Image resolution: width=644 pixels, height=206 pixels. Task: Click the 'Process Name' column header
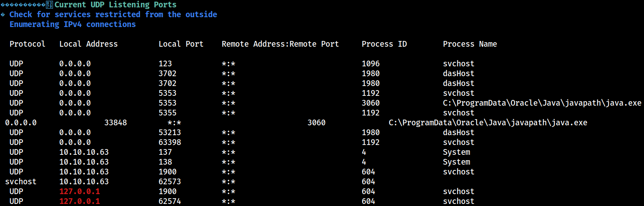pos(470,44)
